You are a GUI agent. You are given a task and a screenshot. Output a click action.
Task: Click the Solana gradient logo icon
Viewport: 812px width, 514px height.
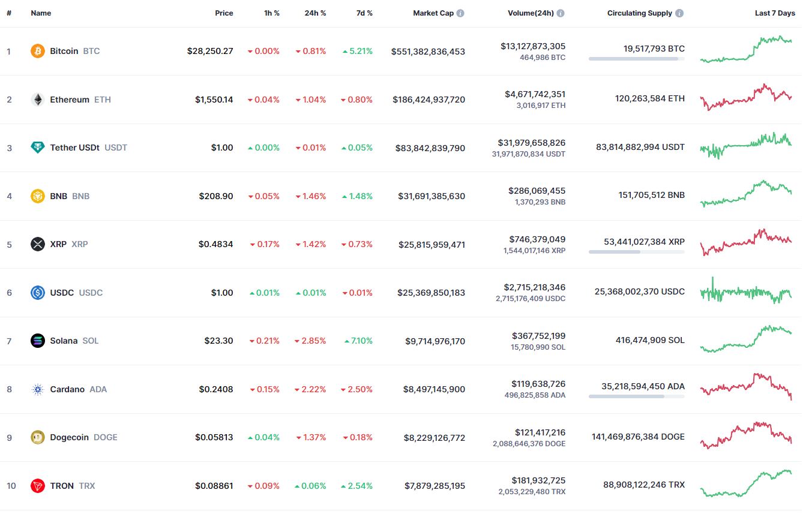coord(38,341)
